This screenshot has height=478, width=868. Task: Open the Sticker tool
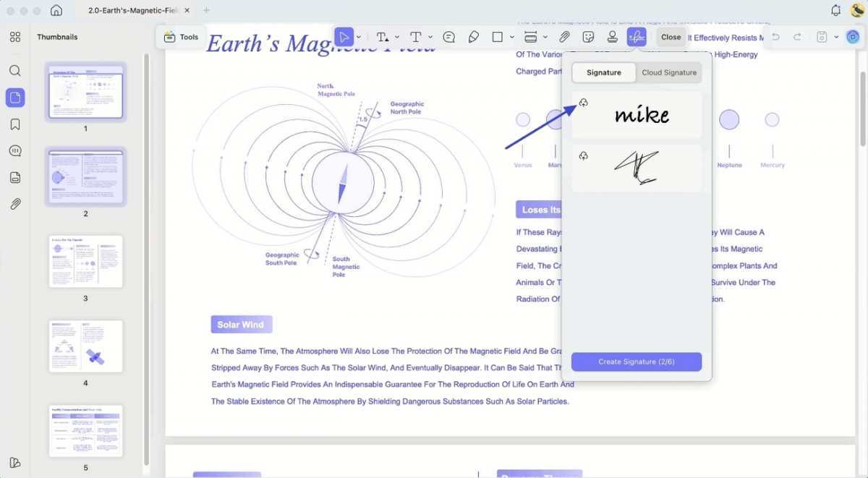point(588,37)
